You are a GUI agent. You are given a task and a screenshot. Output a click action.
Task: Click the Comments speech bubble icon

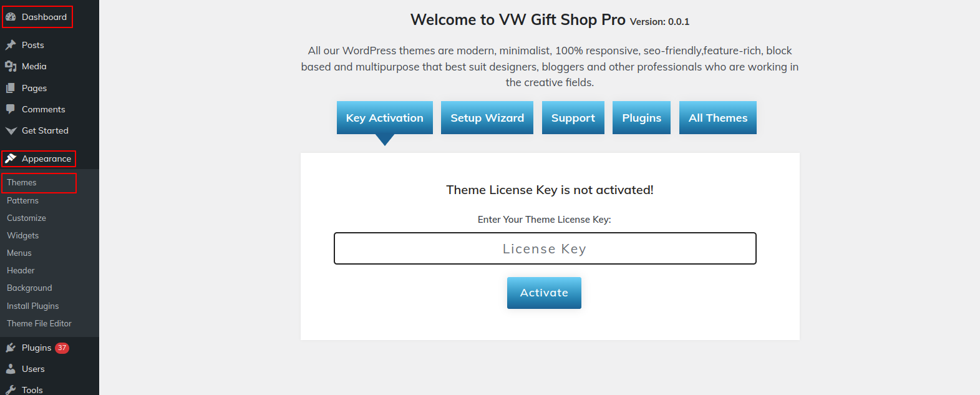tap(11, 109)
